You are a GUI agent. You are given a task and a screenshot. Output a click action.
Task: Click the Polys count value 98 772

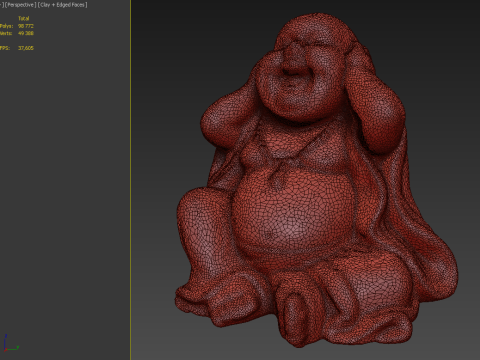(26, 26)
